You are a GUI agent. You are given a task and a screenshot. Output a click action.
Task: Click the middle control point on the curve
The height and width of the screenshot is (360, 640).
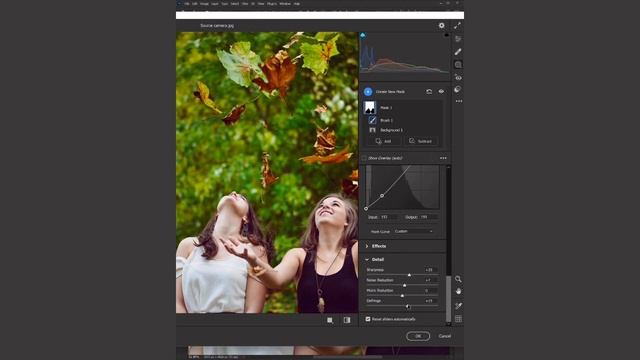[382, 196]
